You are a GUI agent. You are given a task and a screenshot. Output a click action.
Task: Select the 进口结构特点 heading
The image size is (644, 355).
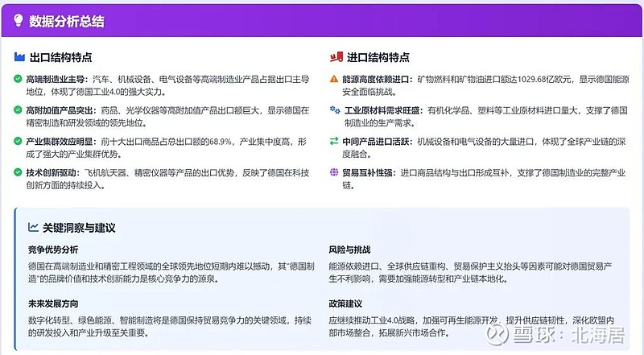click(378, 57)
